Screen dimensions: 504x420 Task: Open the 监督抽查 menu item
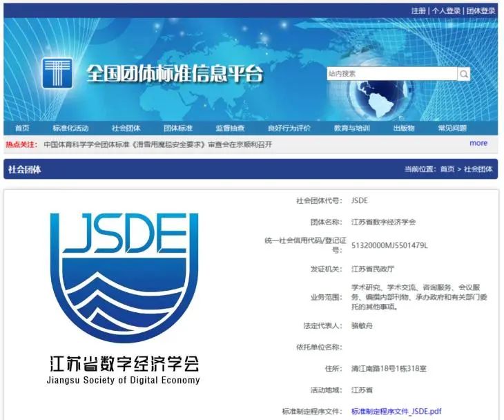pyautogui.click(x=230, y=128)
